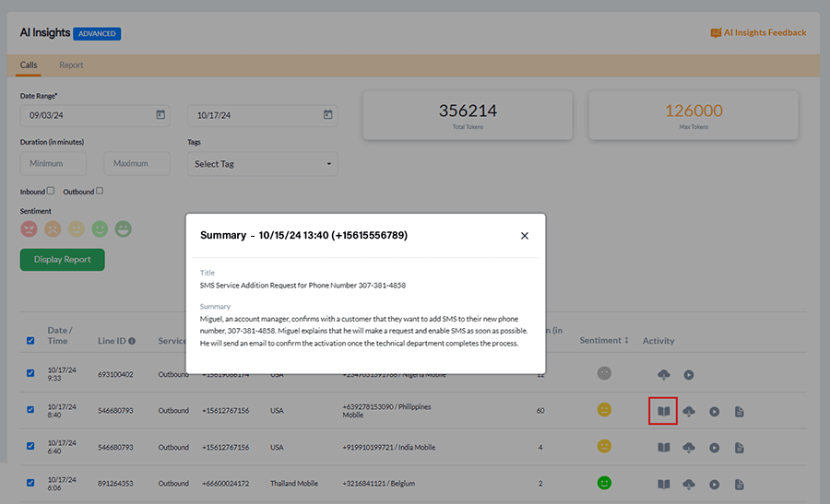Click Line ID 693100402
This screenshot has width=830, height=504.
115,374
